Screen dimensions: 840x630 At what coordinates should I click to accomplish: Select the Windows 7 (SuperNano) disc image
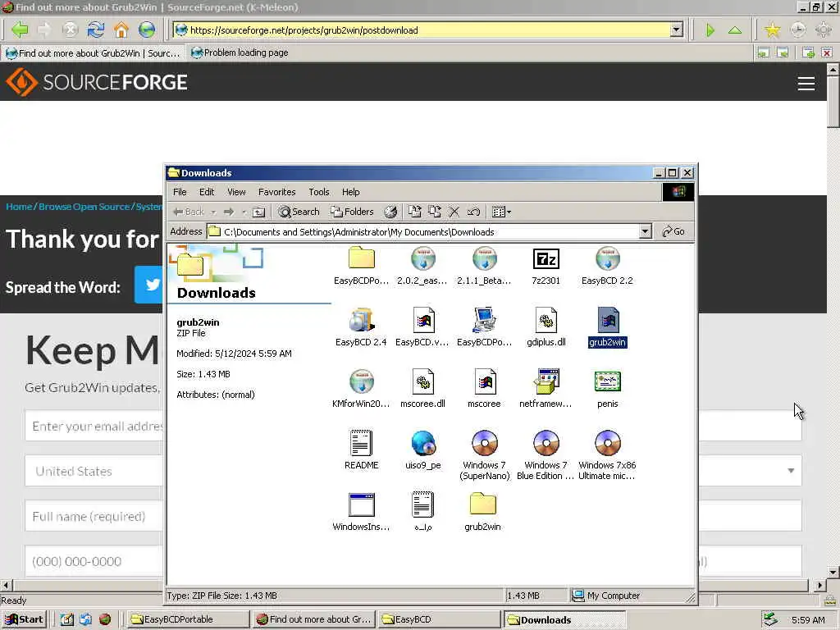484,443
